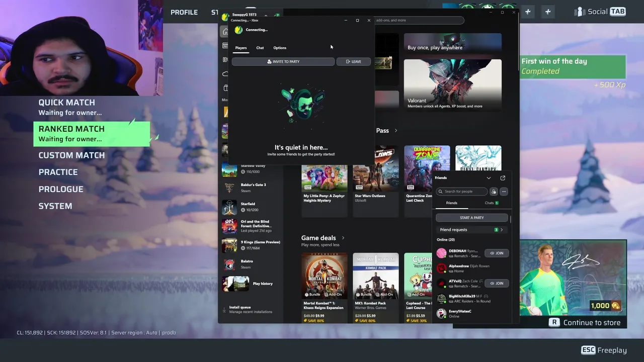The width and height of the screenshot is (644, 362).
Task: Select PRACTICE in game menu
Action: (58, 172)
